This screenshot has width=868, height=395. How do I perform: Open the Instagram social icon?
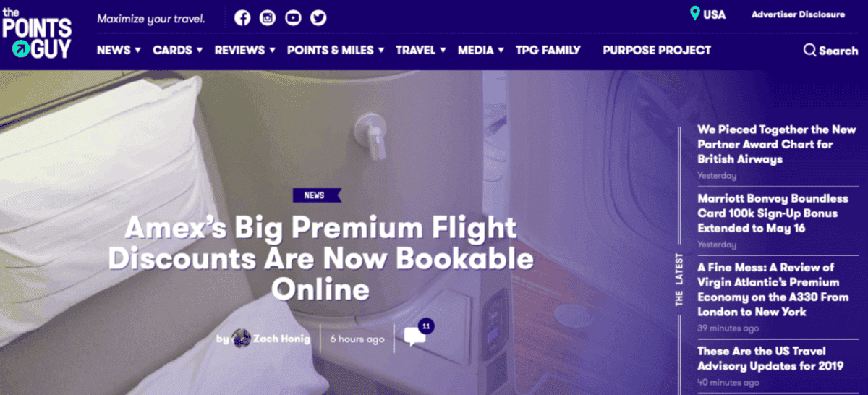point(268,18)
